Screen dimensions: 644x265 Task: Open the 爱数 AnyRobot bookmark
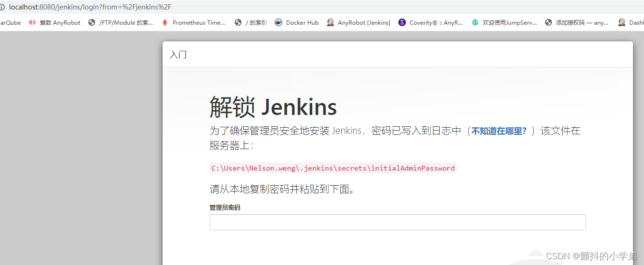tap(55, 22)
